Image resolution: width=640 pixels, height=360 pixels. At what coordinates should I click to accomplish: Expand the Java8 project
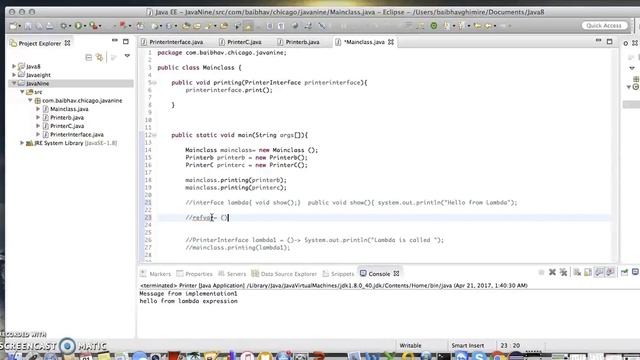[14, 66]
